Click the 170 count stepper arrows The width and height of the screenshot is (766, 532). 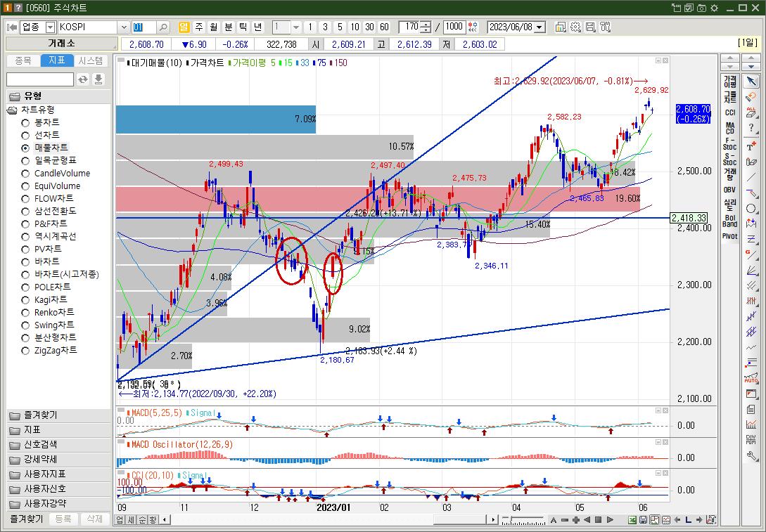coord(426,27)
